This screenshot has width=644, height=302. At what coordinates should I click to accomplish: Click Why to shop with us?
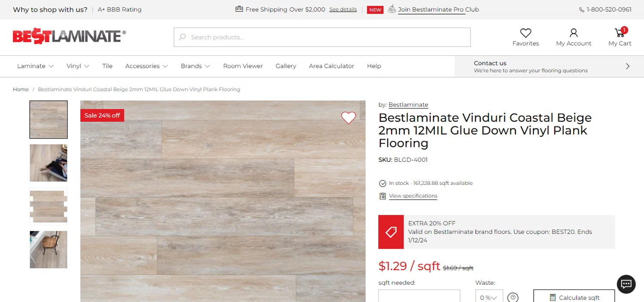coord(50,9)
